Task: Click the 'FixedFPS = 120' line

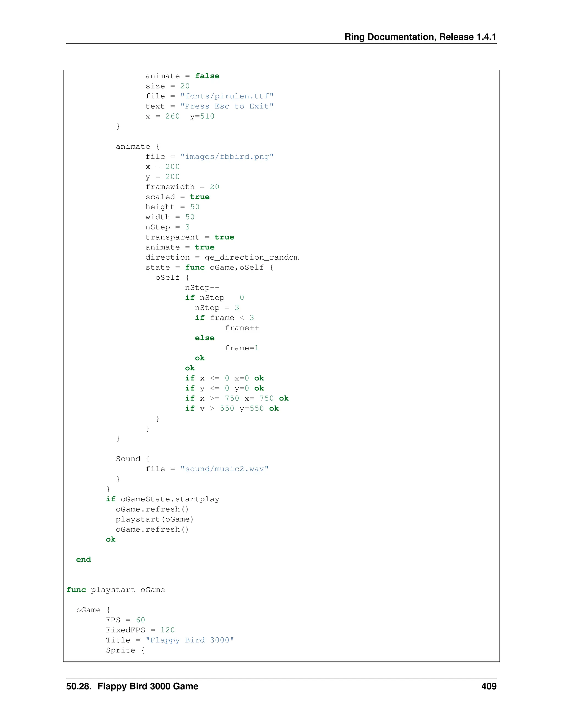Action: 140,630
